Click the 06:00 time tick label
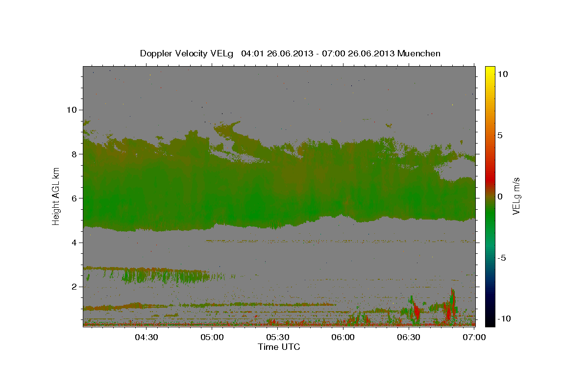The height and width of the screenshot is (392, 588). [343, 337]
